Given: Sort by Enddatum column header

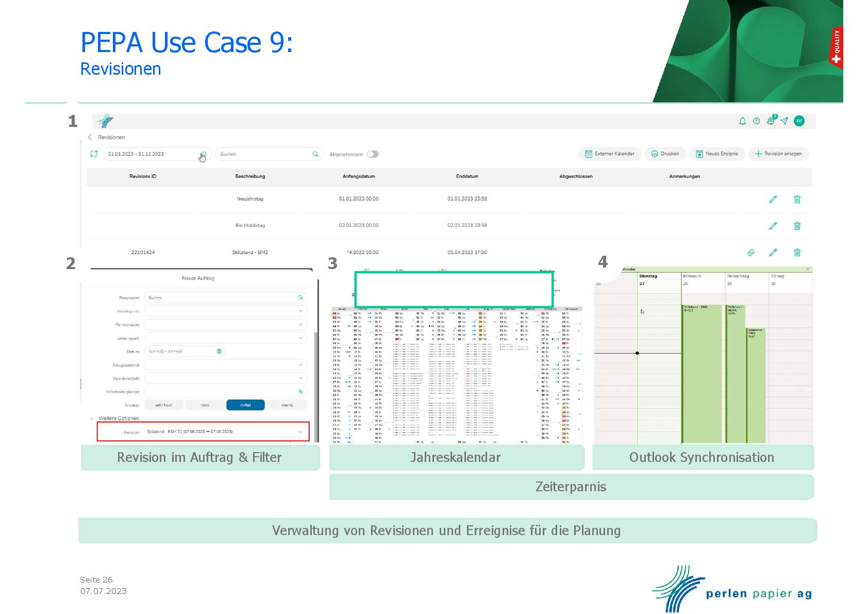Looking at the screenshot, I should (x=467, y=176).
